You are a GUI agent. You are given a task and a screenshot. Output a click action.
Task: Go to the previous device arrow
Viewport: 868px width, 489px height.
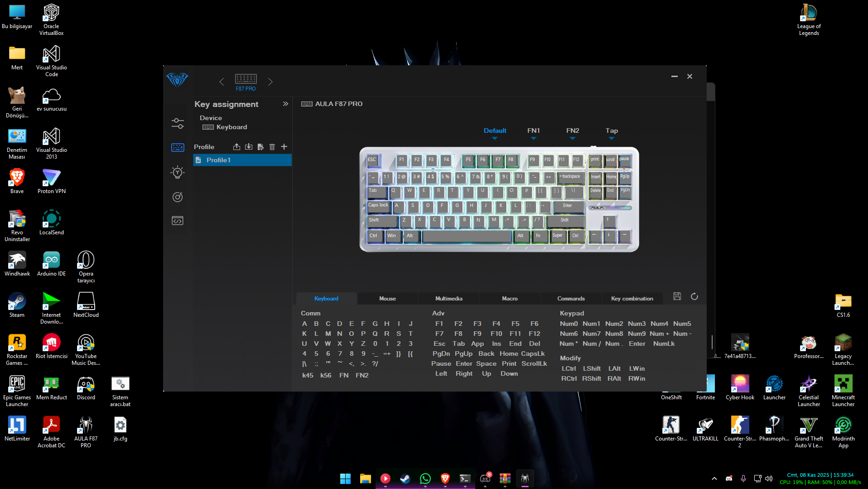(x=222, y=82)
